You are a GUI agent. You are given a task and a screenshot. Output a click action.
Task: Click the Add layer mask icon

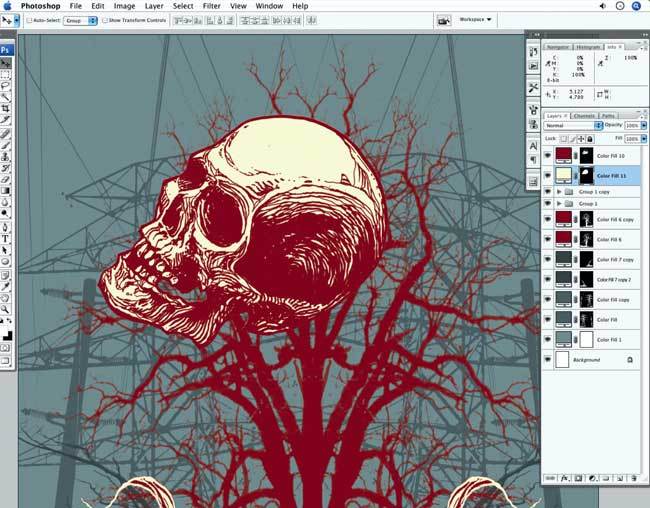[x=578, y=478]
